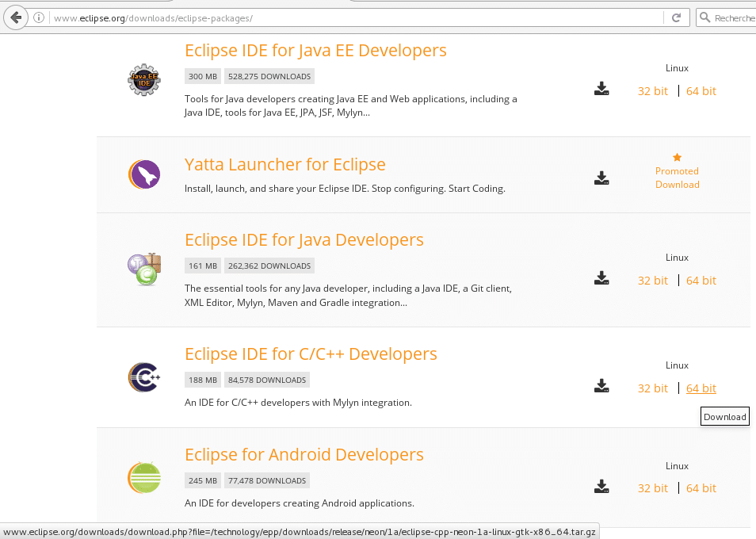Click the 528,275 DOWNLOADS badge
756x539 pixels.
click(x=269, y=76)
